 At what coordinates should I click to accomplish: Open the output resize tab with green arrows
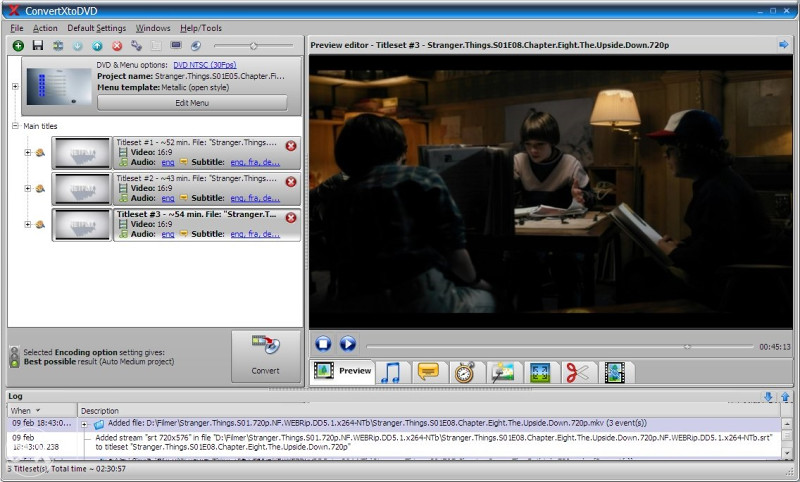click(x=540, y=372)
